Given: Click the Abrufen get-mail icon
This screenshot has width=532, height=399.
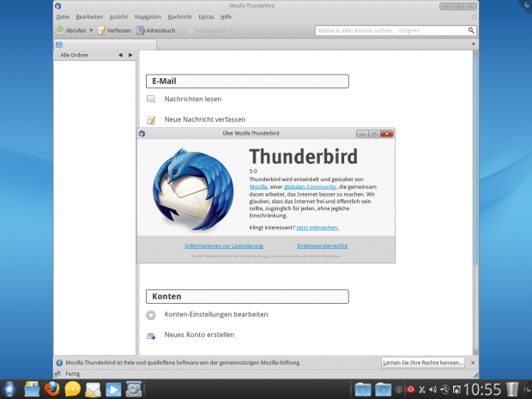Looking at the screenshot, I should (x=60, y=30).
